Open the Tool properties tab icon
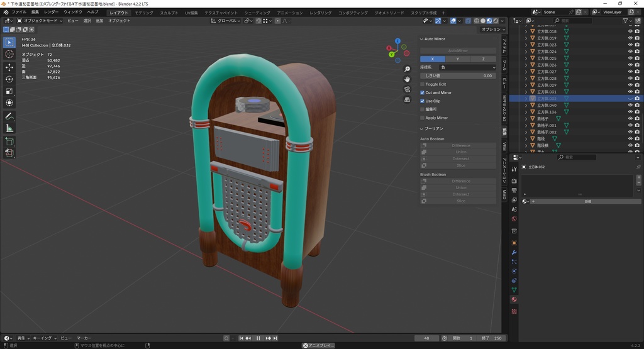This screenshot has width=644, height=349. point(514,169)
